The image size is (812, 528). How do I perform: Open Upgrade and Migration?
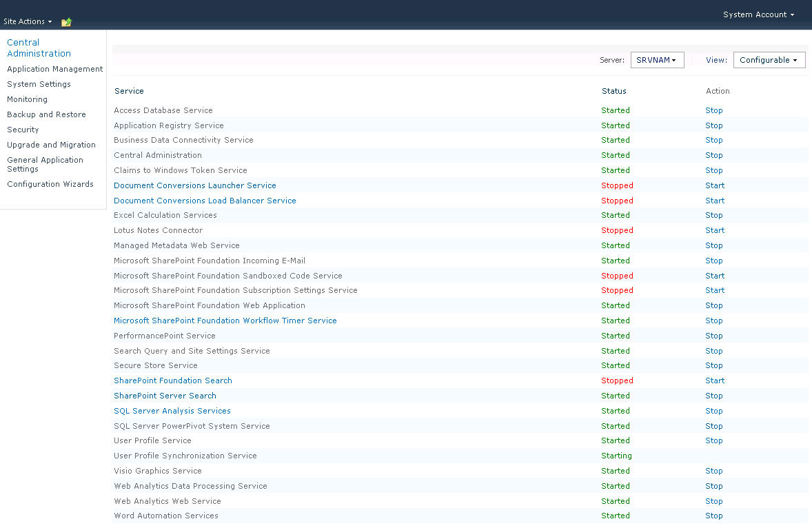point(51,145)
